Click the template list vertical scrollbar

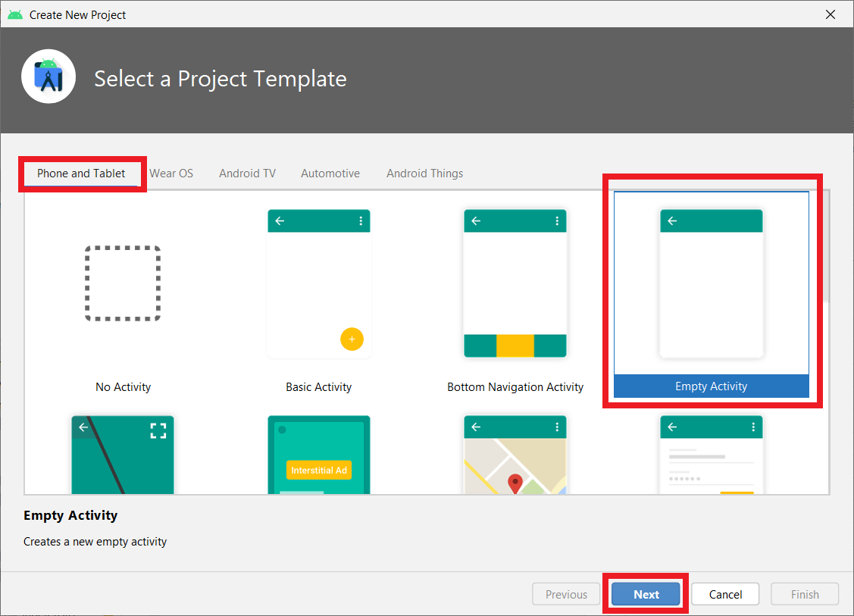pos(826,246)
